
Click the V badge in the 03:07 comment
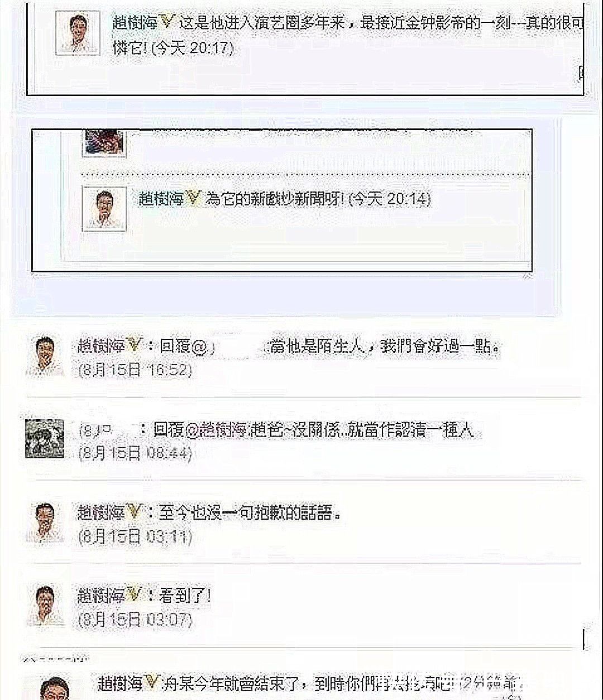click(133, 595)
